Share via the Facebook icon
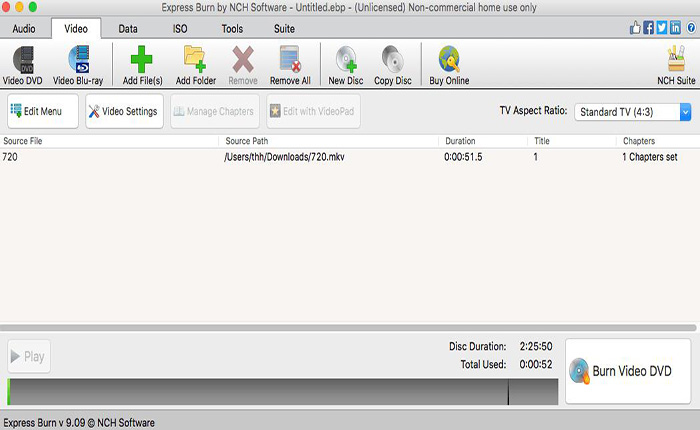The width and height of the screenshot is (700, 430). 648,28
